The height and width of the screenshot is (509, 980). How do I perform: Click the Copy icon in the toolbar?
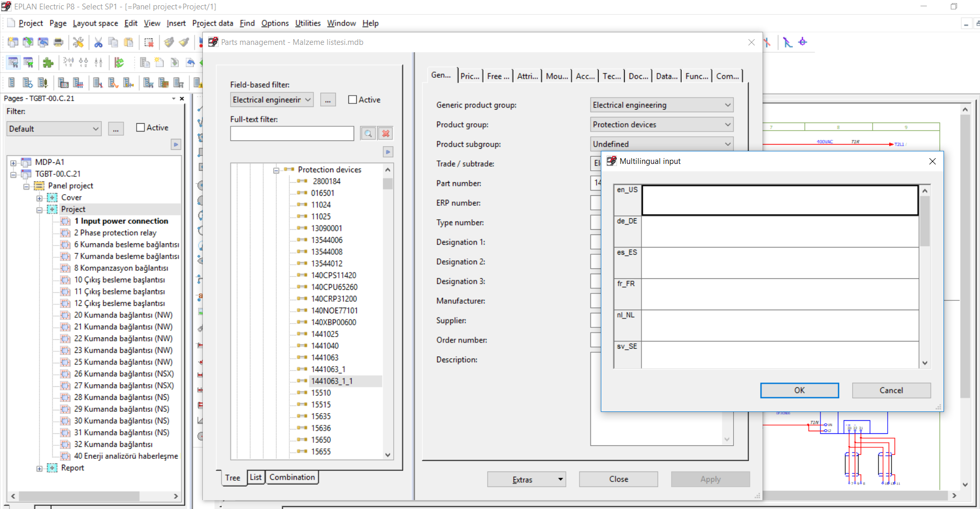(x=113, y=42)
